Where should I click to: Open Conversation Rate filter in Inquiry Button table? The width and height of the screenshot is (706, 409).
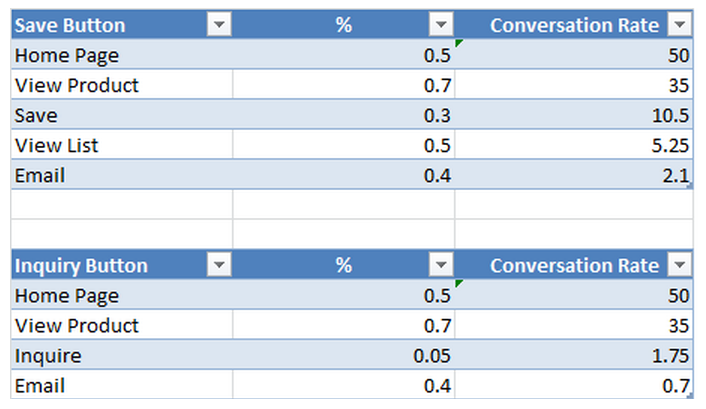coord(679,264)
